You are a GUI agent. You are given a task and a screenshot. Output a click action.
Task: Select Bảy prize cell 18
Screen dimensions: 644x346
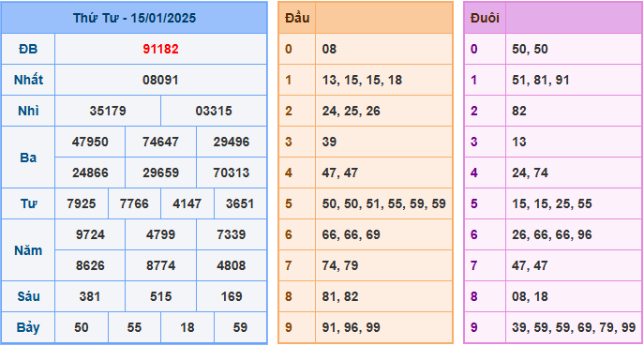[x=187, y=327]
